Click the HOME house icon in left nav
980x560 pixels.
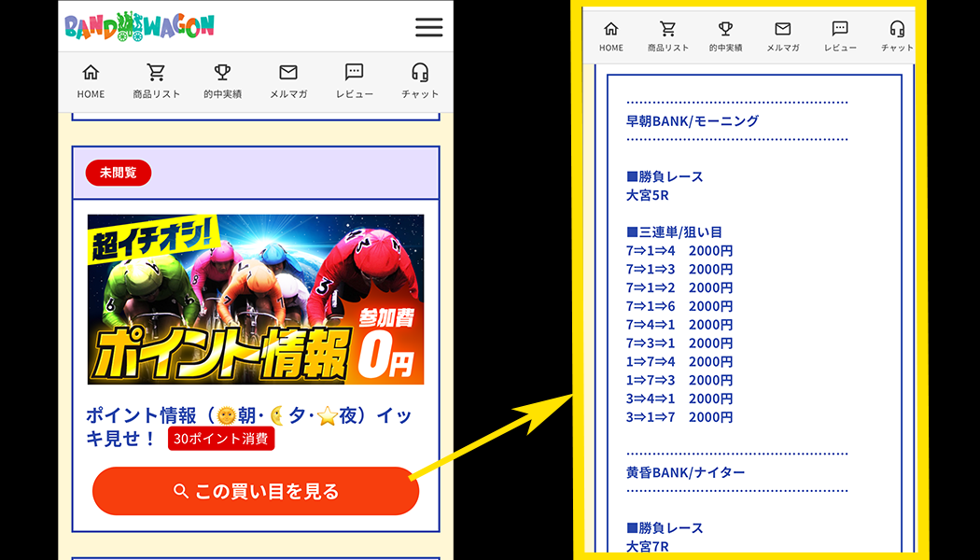coord(91,73)
